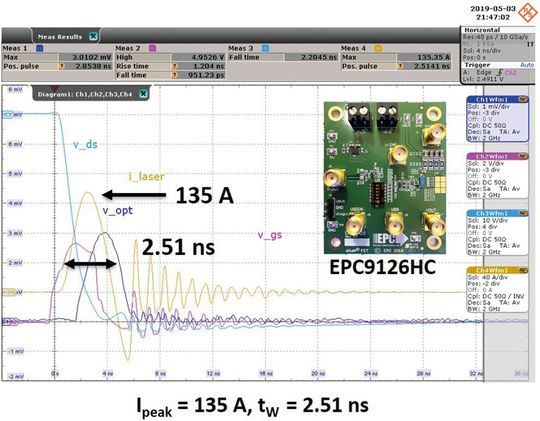Click the Meas 4 yellow color swatch
The width and height of the screenshot is (540, 421).
378,48
